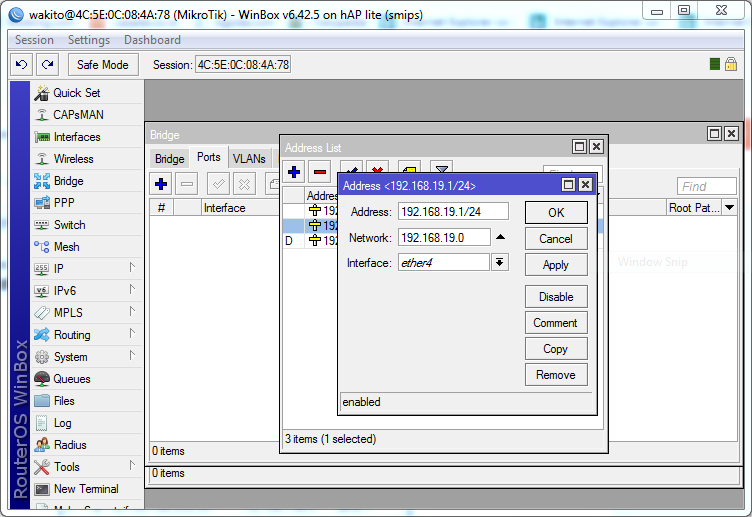Click the Session MAC address field

click(243, 65)
